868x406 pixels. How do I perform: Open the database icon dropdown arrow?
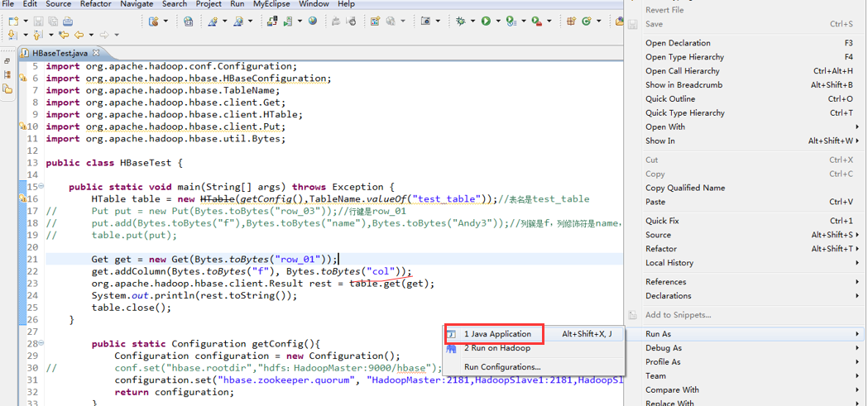pos(165,21)
